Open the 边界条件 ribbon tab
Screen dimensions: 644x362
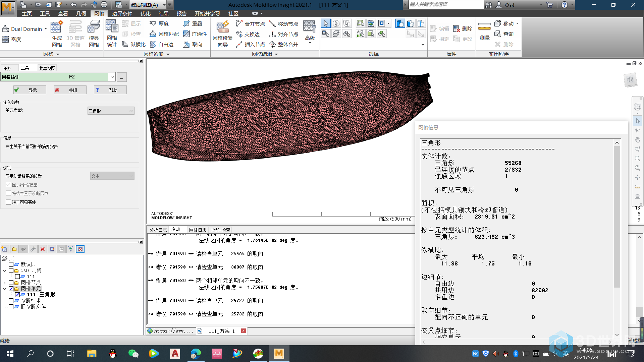point(122,13)
